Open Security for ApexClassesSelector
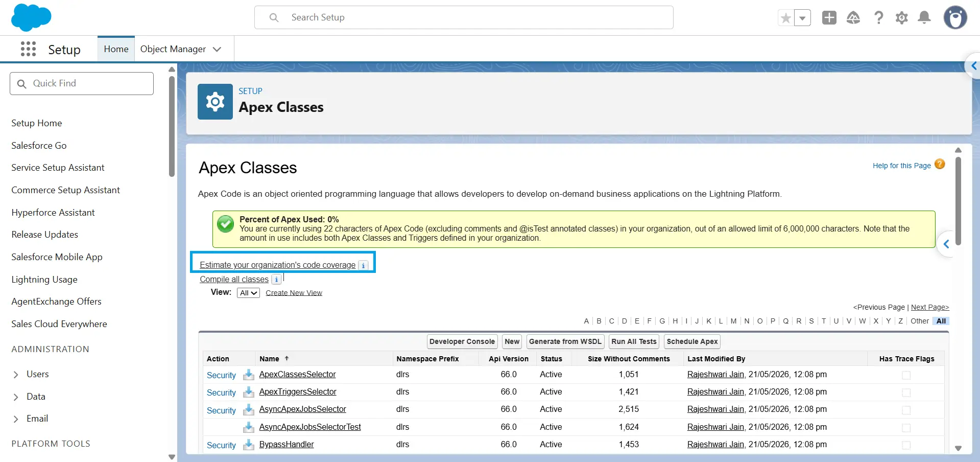The width and height of the screenshot is (980, 462). 221,375
